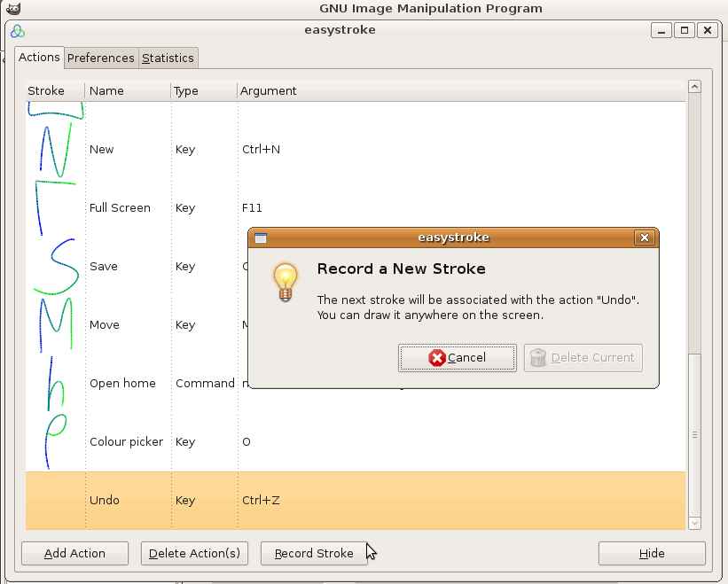Select the Undo action name
This screenshot has height=584, width=728.
tap(105, 500)
